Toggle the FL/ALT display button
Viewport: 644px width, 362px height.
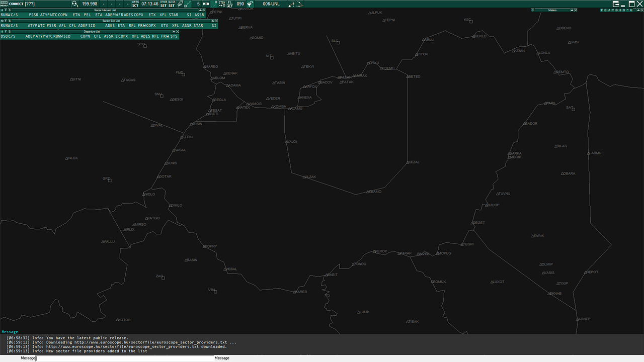tap(230, 4)
